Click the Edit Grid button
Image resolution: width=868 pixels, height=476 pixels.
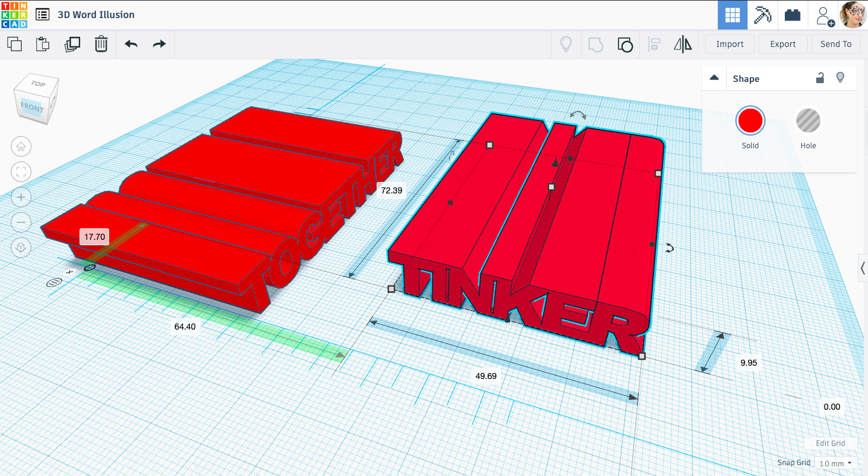(830, 443)
